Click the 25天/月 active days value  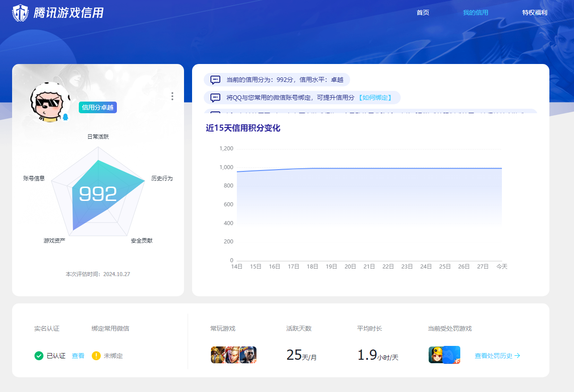point(301,355)
